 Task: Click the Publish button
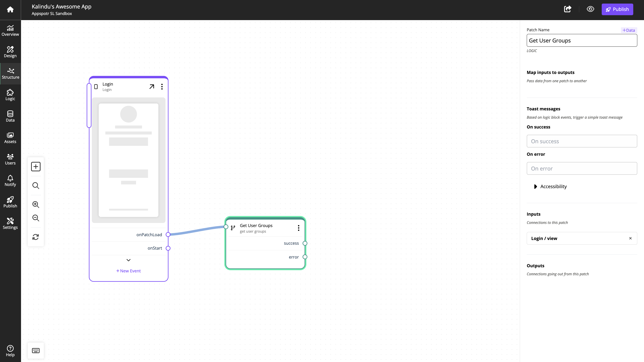click(617, 9)
